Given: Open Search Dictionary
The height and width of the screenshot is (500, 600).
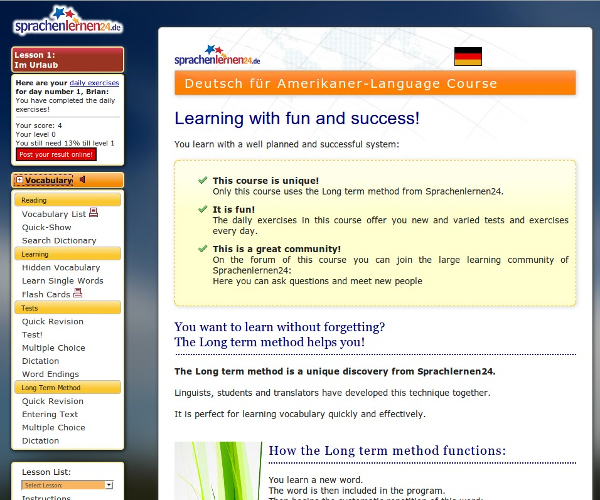Looking at the screenshot, I should point(59,241).
